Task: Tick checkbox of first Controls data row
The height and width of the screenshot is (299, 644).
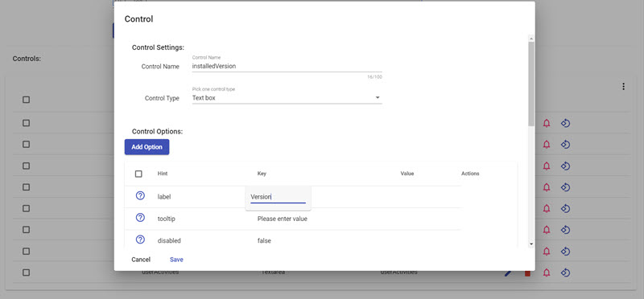Action: (26, 123)
